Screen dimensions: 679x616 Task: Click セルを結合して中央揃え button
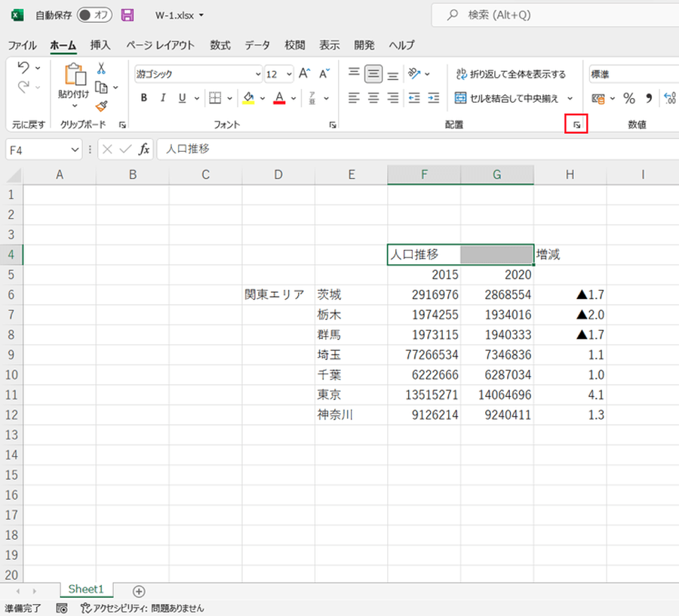[x=507, y=98]
